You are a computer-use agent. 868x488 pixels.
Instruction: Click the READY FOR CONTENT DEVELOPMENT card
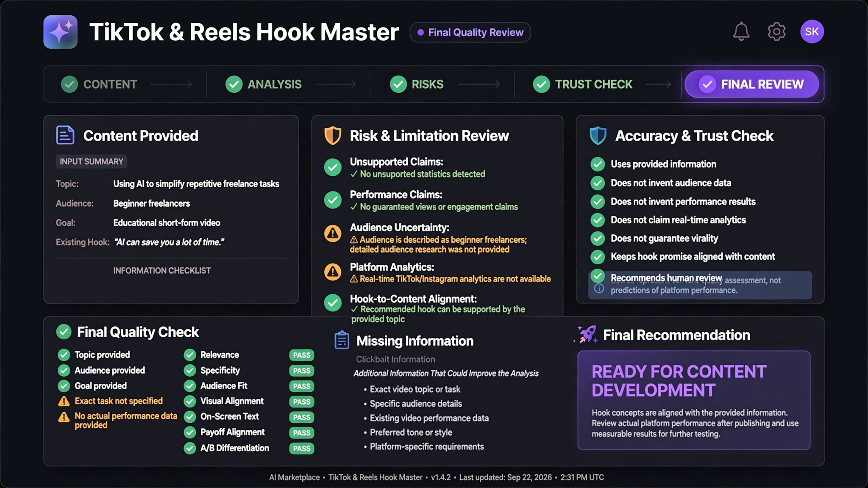click(694, 400)
